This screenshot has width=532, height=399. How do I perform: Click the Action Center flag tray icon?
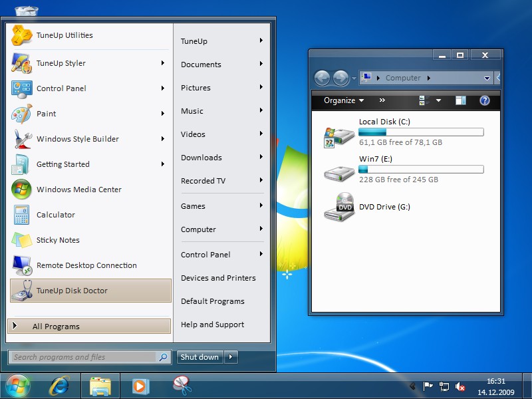point(428,386)
